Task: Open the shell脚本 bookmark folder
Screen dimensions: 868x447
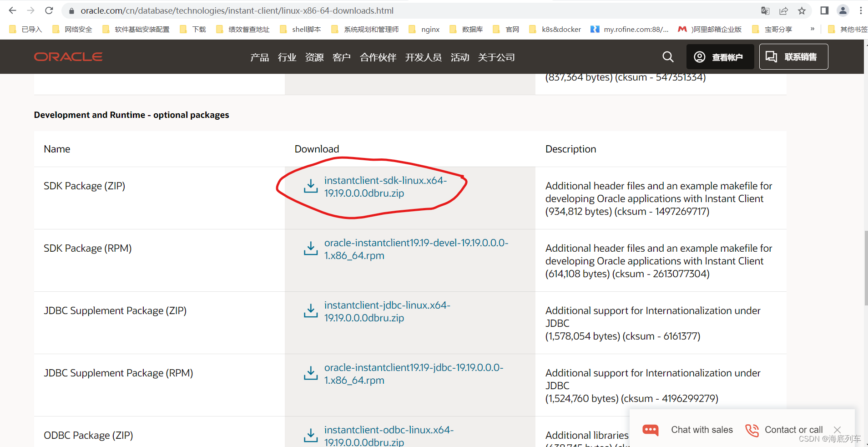Action: coord(301,29)
